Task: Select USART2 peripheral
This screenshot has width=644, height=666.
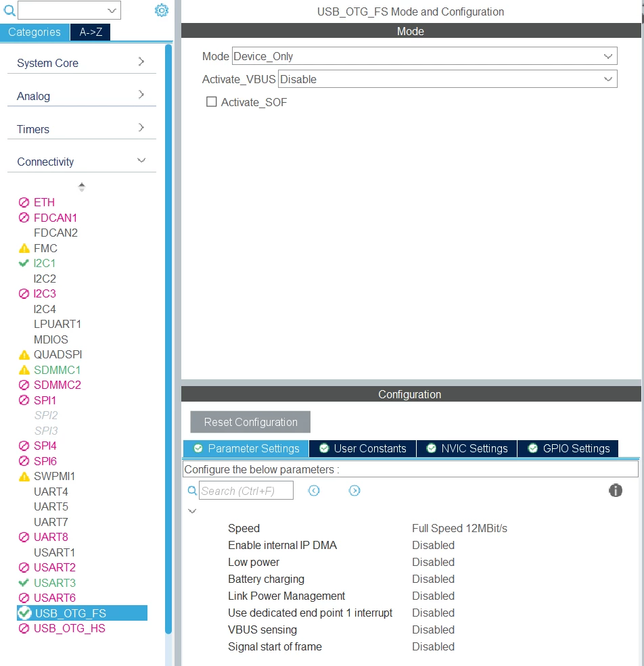Action: point(55,567)
